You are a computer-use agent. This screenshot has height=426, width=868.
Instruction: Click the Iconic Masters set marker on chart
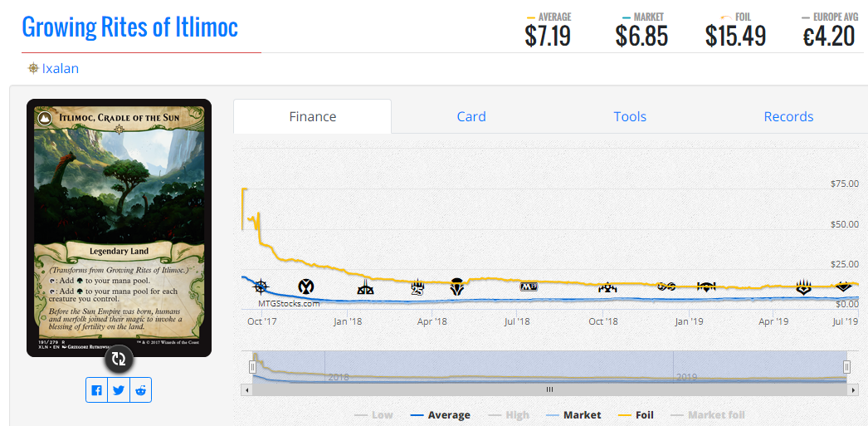(x=305, y=286)
